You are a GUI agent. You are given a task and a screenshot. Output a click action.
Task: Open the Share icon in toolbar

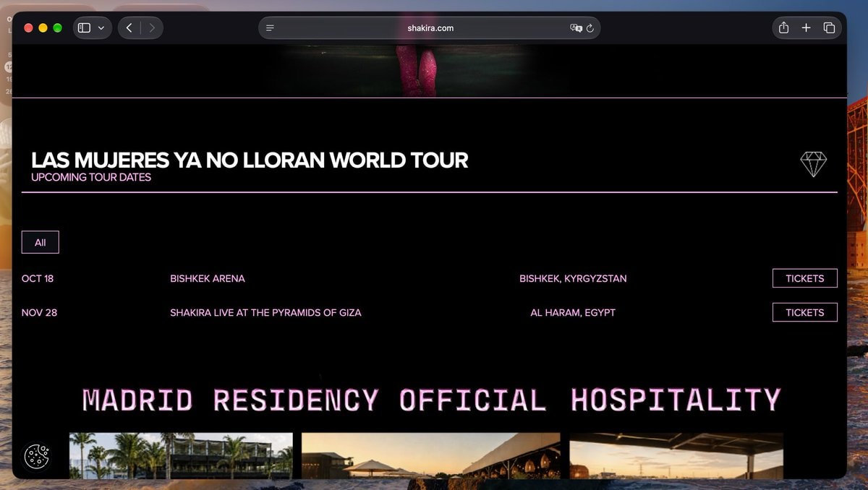(x=784, y=27)
